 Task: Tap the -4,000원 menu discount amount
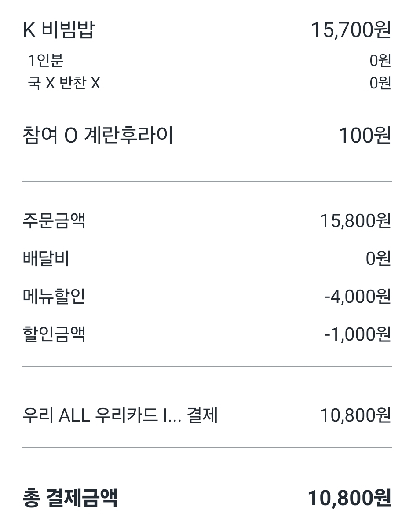tap(358, 297)
